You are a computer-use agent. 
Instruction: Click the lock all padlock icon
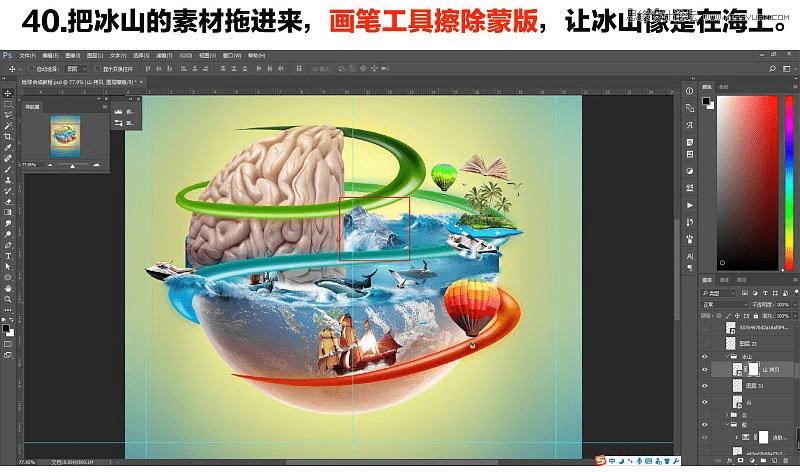756,316
